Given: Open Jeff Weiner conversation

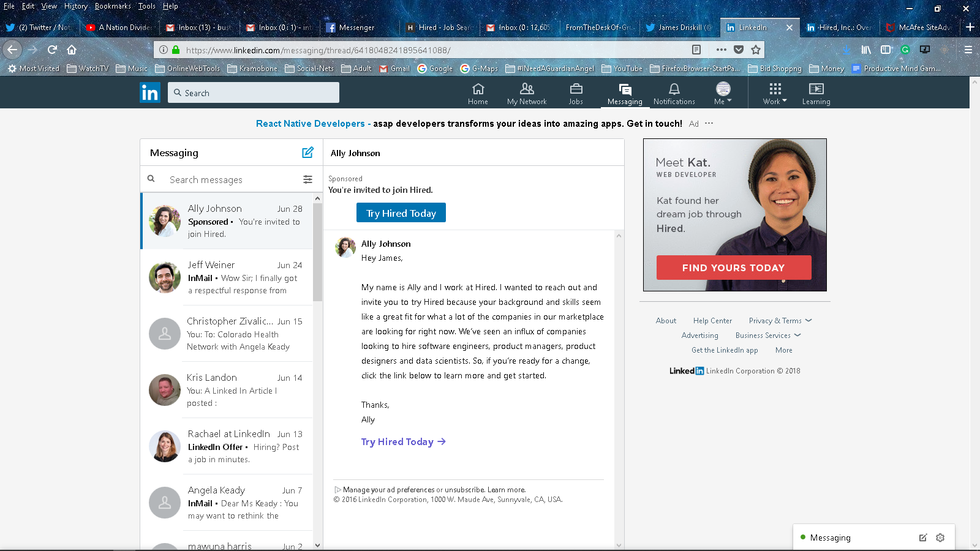Looking at the screenshot, I should click(x=227, y=277).
